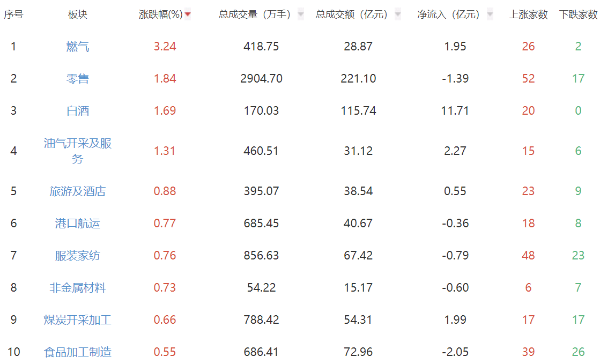Click the sort arrow beside 净流入（亿元）
This screenshot has height=364, width=600.
490,15
